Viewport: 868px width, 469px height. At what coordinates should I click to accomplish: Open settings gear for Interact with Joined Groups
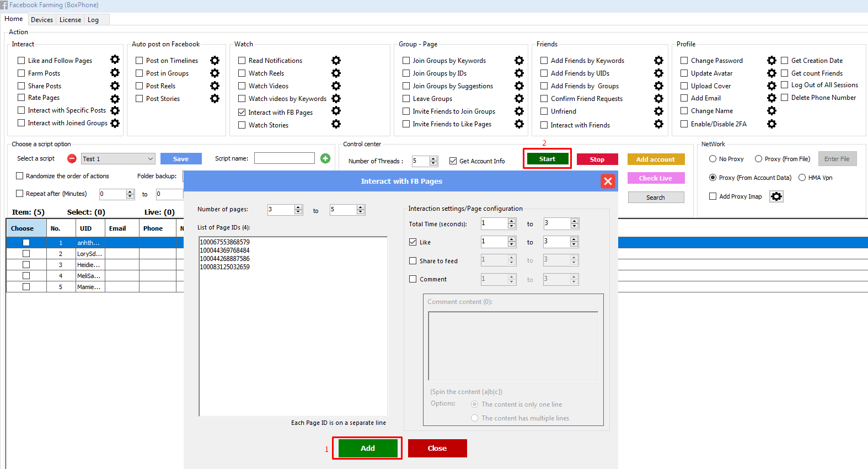115,123
